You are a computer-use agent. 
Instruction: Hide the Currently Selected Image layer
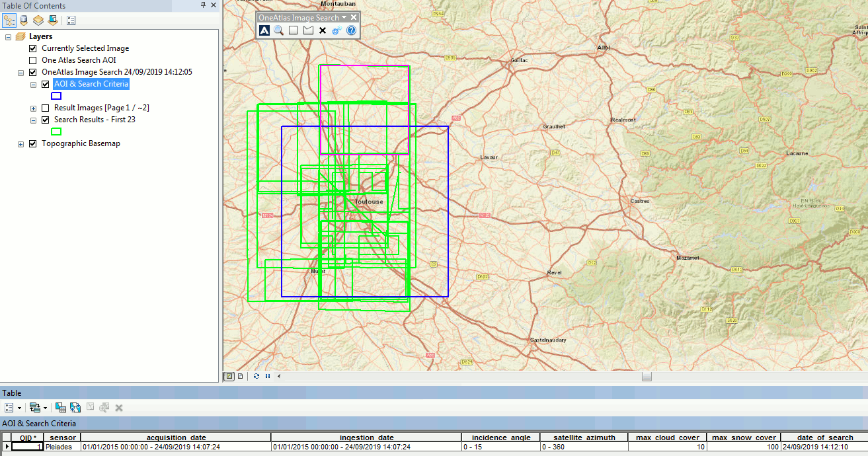point(32,48)
